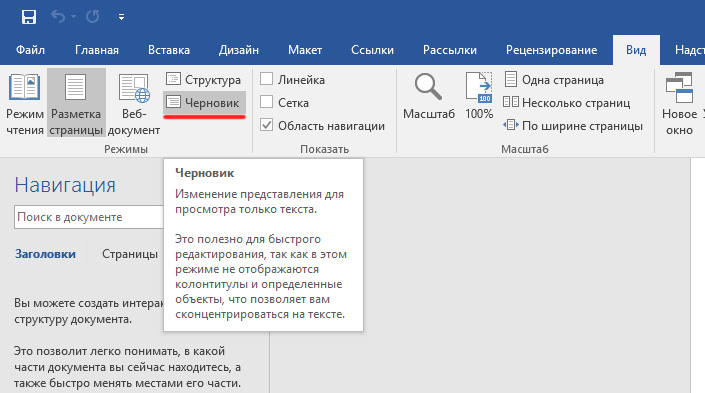Open a Новое окно
This screenshot has height=393, width=705.
[x=679, y=103]
